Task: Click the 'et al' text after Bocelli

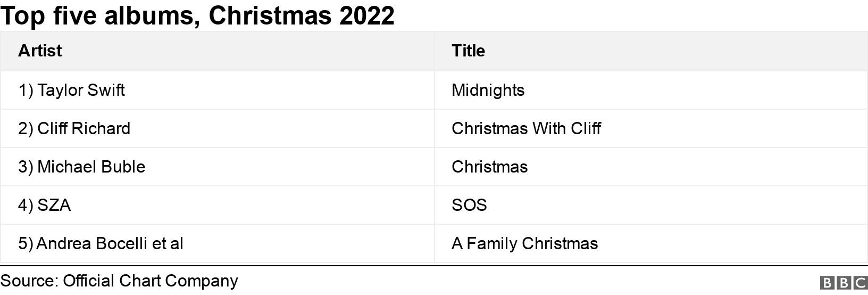Action: (x=168, y=243)
